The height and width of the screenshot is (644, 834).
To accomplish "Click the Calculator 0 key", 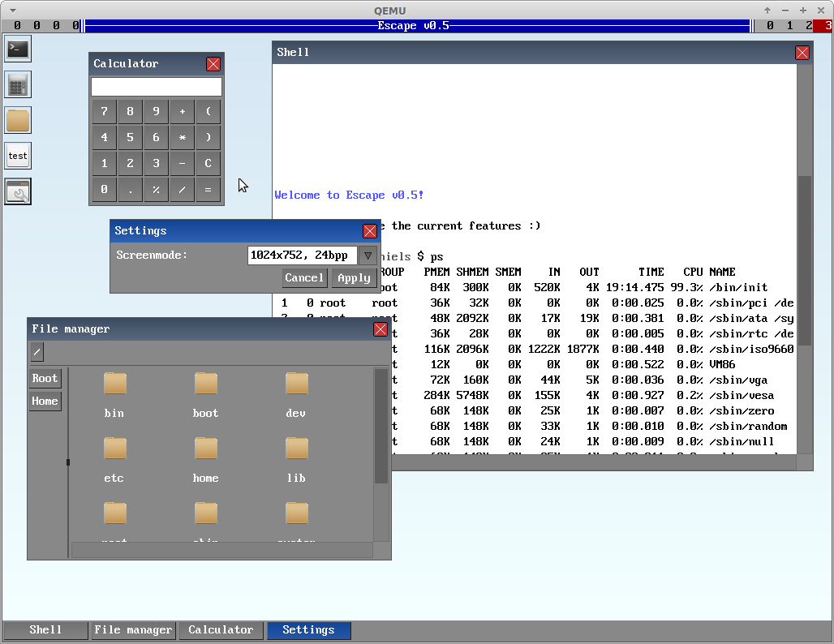I will point(104,189).
